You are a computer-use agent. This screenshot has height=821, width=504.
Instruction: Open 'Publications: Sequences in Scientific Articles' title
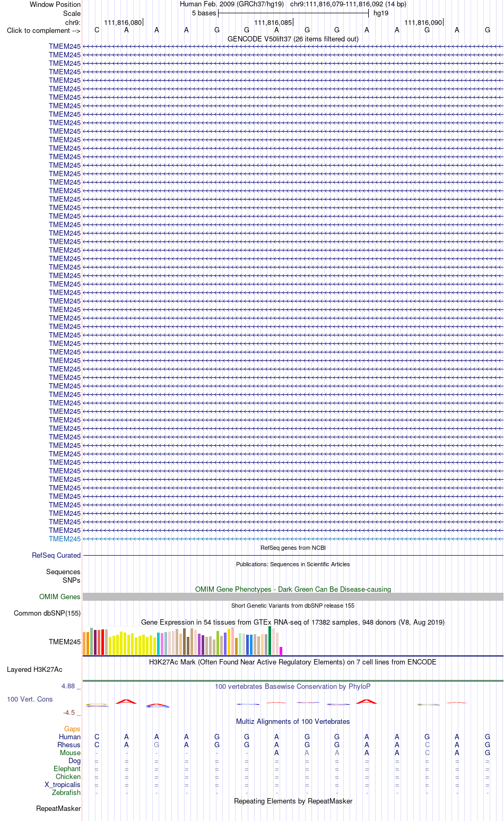(x=293, y=564)
